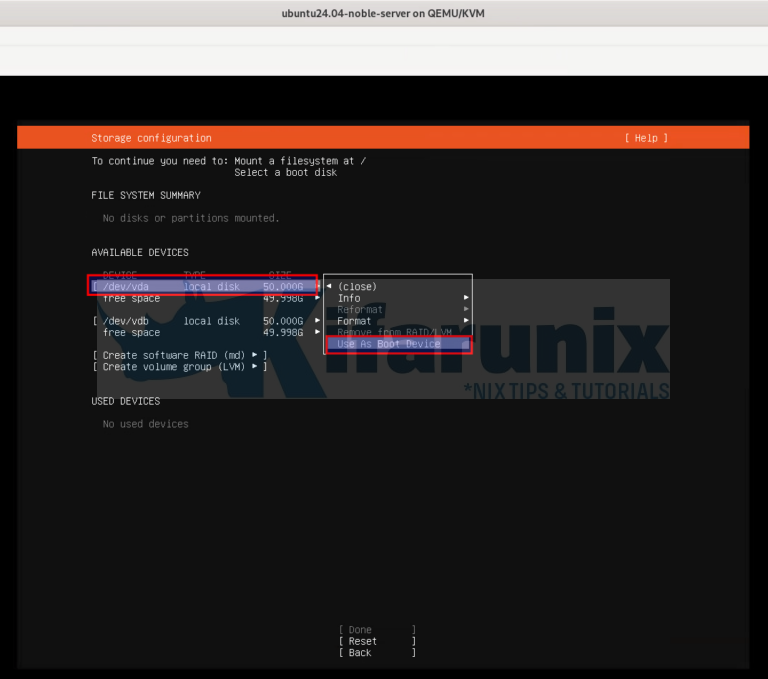This screenshot has height=679, width=768.
Task: Click the Reformat submenu arrow
Action: (x=466, y=309)
